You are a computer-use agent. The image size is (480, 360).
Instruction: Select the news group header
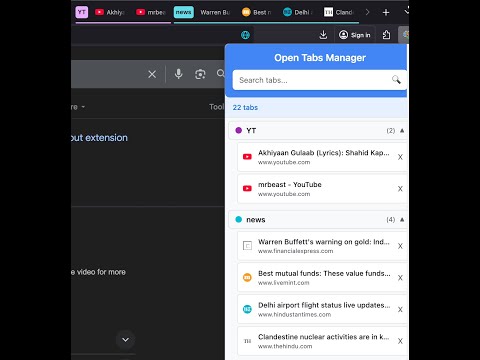(x=317, y=220)
